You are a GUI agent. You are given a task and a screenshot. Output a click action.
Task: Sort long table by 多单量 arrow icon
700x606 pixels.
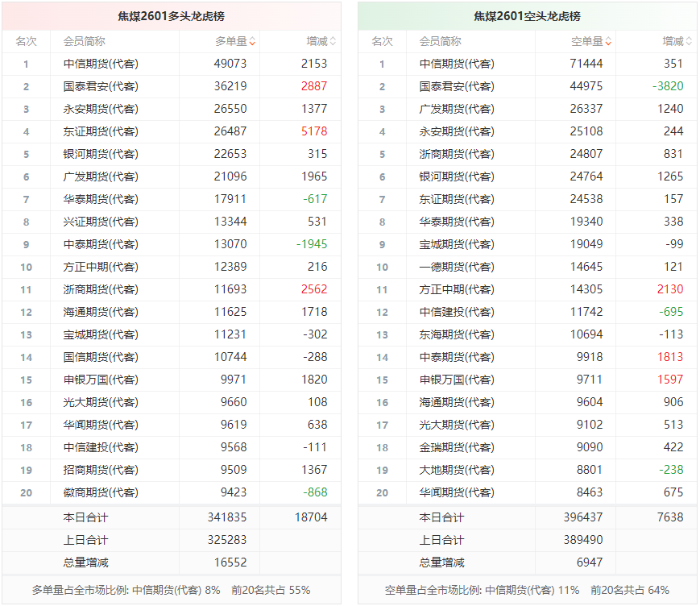tap(253, 42)
